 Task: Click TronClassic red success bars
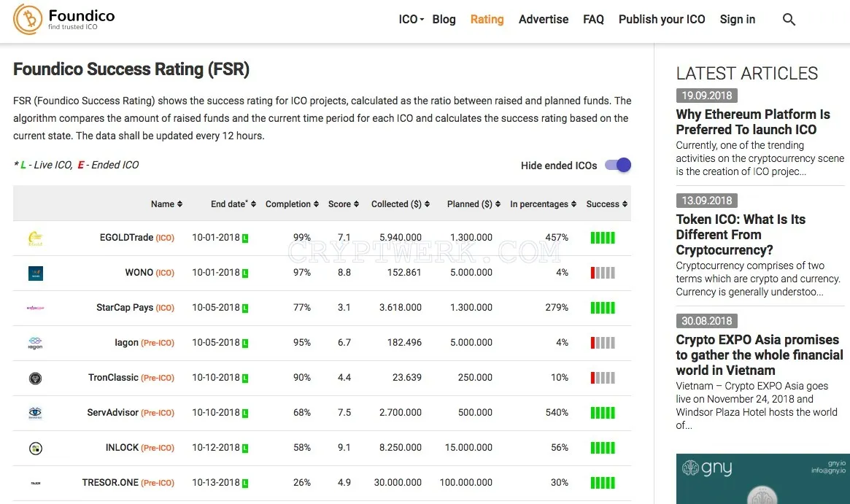coord(603,378)
